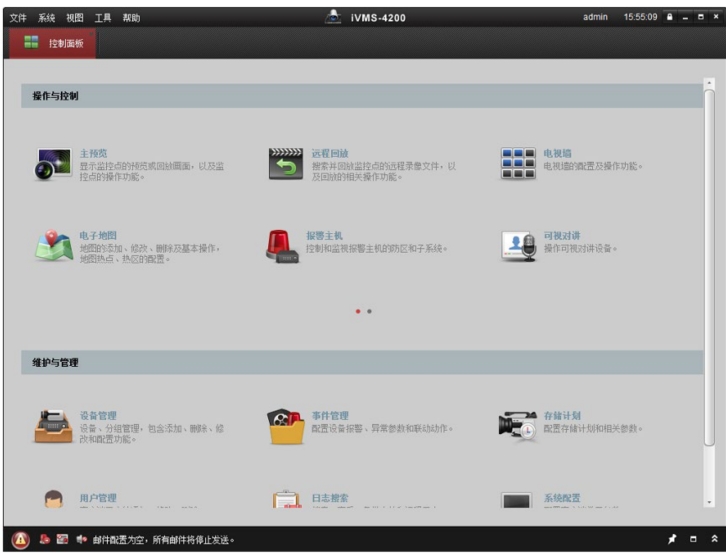Click the 维护与管理 section header
The width and height of the screenshot is (726, 553).
point(362,362)
